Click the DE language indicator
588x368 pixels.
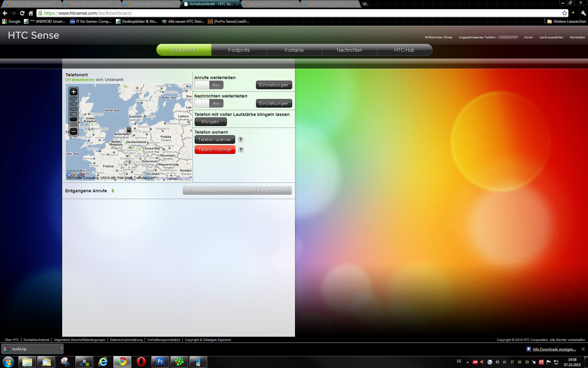(459, 361)
